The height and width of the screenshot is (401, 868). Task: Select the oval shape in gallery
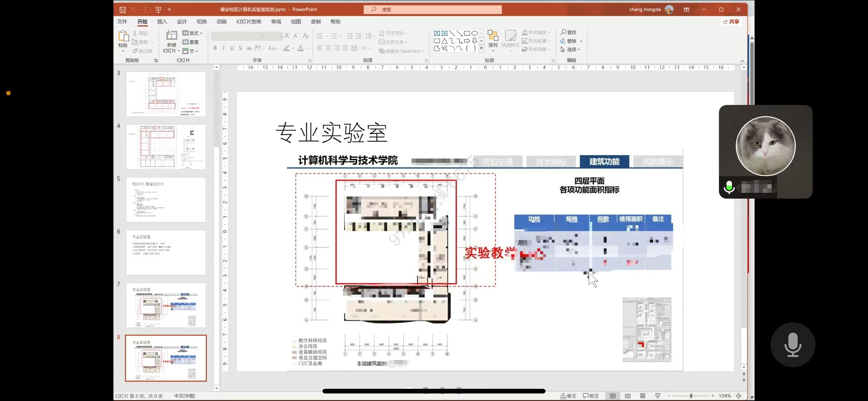pos(474,33)
